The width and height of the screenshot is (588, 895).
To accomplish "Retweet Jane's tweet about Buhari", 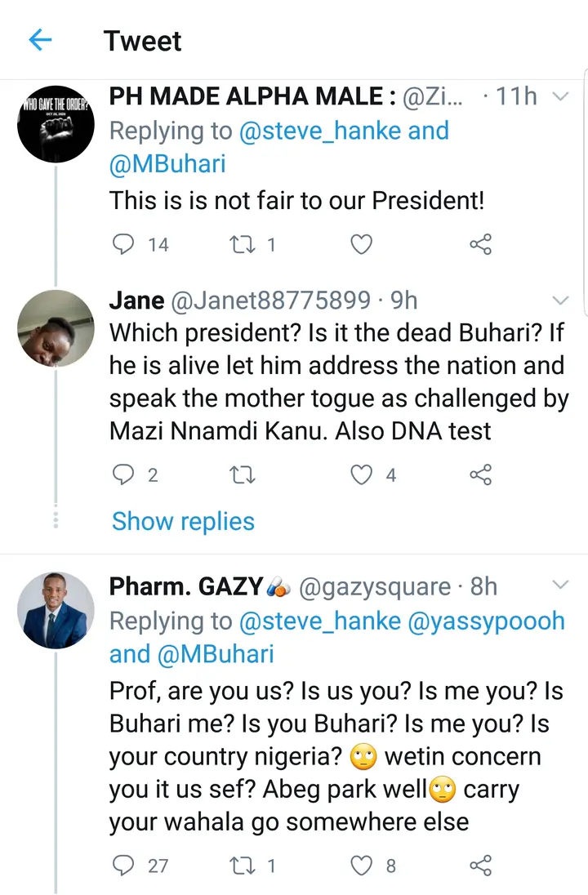I will point(241,474).
